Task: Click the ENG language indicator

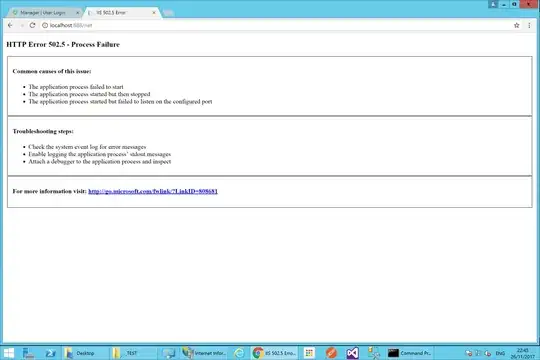Action: [500, 353]
